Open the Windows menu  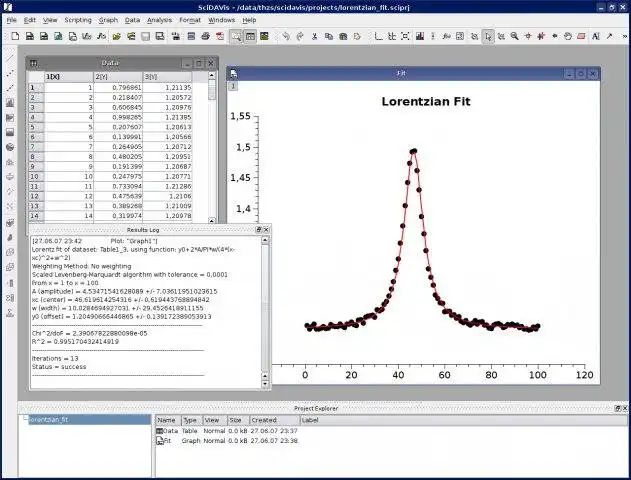pyautogui.click(x=221, y=20)
